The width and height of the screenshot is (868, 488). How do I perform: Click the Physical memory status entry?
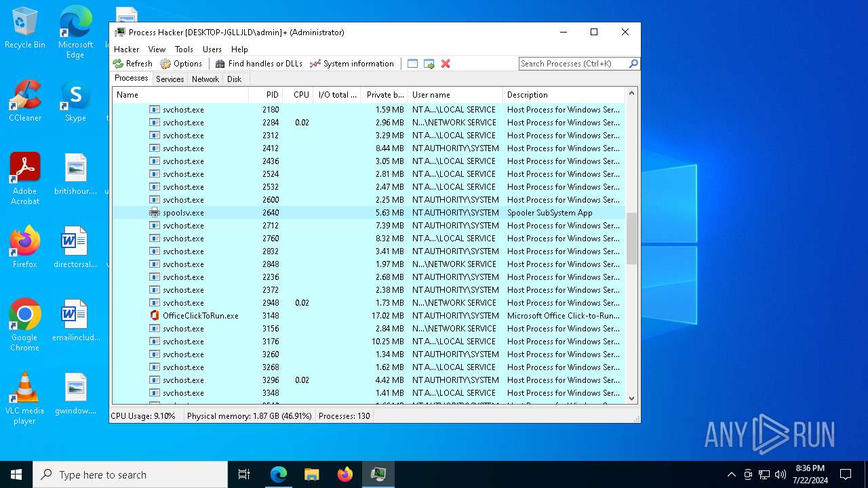249,416
